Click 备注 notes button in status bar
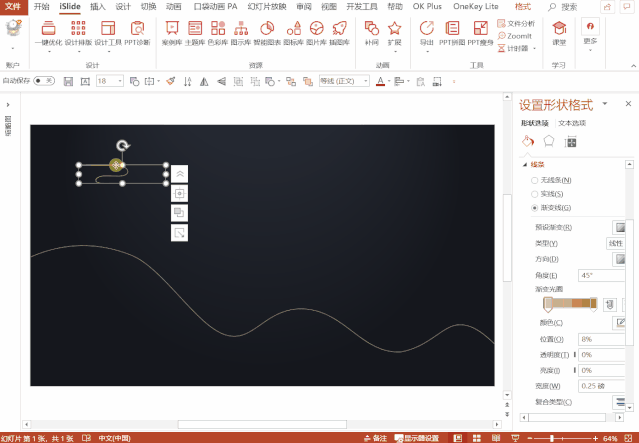The image size is (639, 443). point(375,438)
